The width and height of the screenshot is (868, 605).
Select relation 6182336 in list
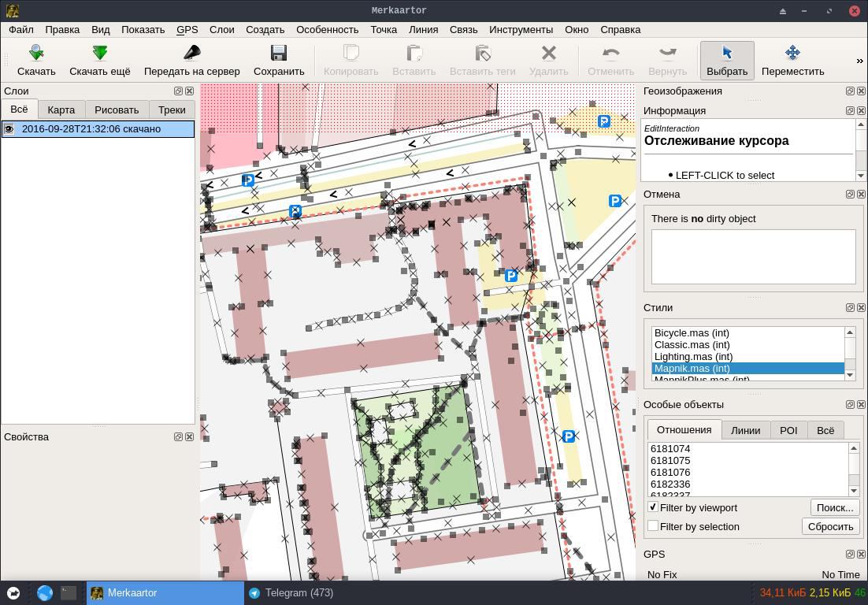click(747, 484)
